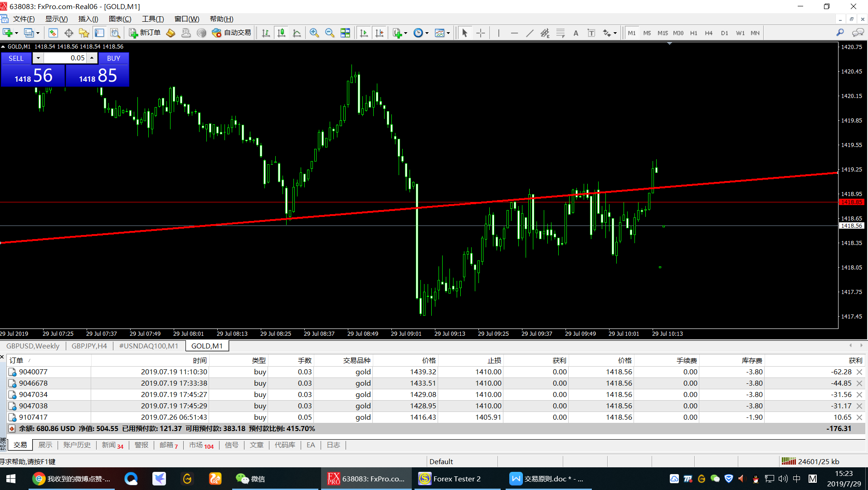Switch chart to line chart style
Screen dimensions: 868x490
(x=297, y=33)
